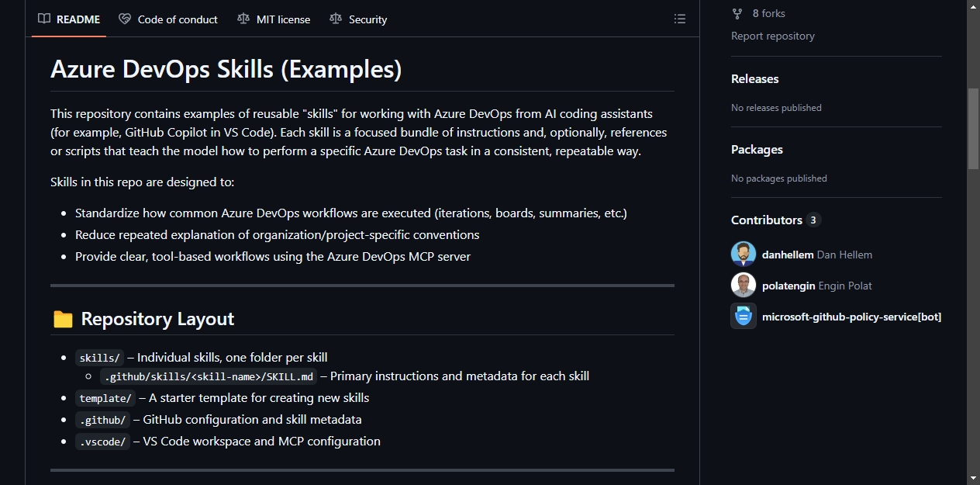Click the fork icon next to 8 forks
980x485 pixels.
coord(737,13)
